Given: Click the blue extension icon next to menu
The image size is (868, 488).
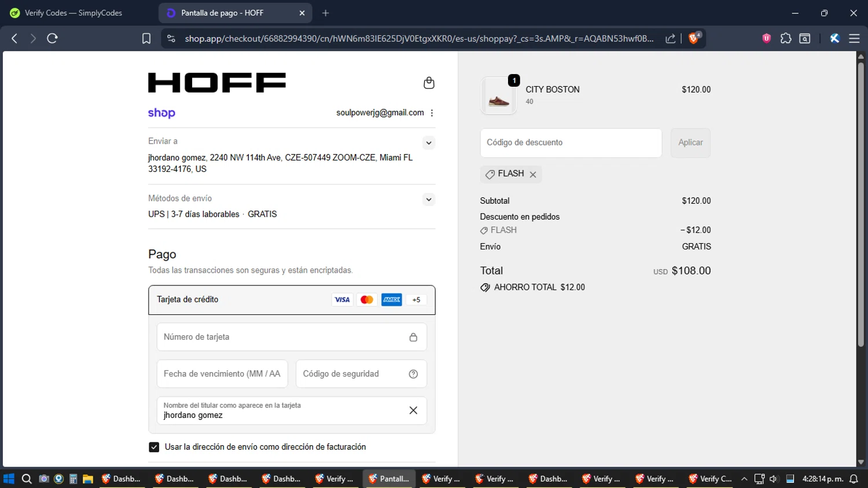Looking at the screenshot, I should 834,38.
